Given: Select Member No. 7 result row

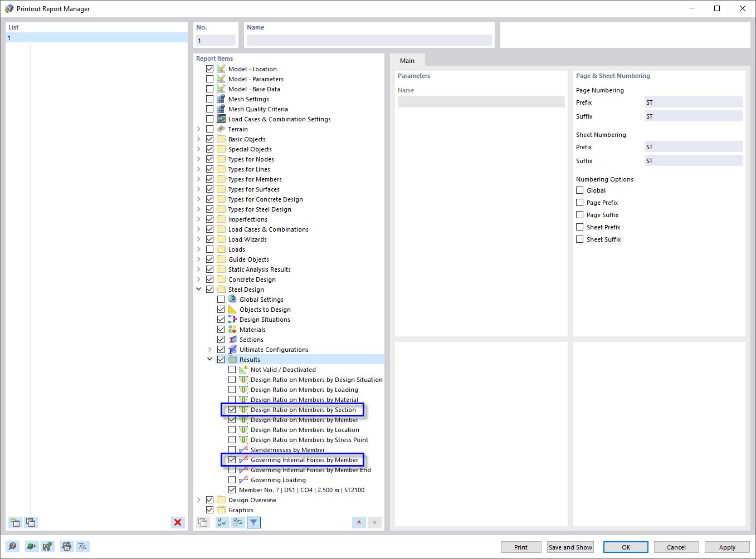Looking at the screenshot, I should pyautogui.click(x=301, y=490).
